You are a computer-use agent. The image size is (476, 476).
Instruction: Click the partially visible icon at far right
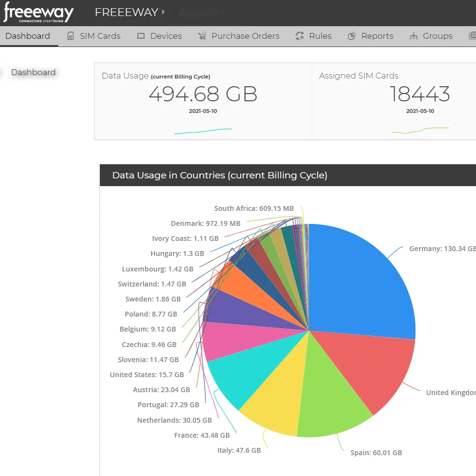coord(472,35)
